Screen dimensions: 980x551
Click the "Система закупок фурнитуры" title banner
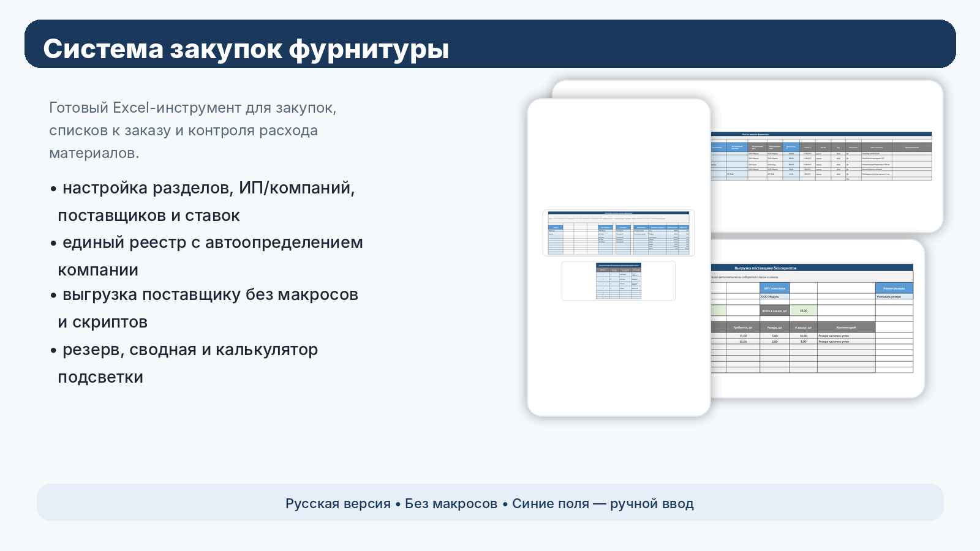[490, 44]
